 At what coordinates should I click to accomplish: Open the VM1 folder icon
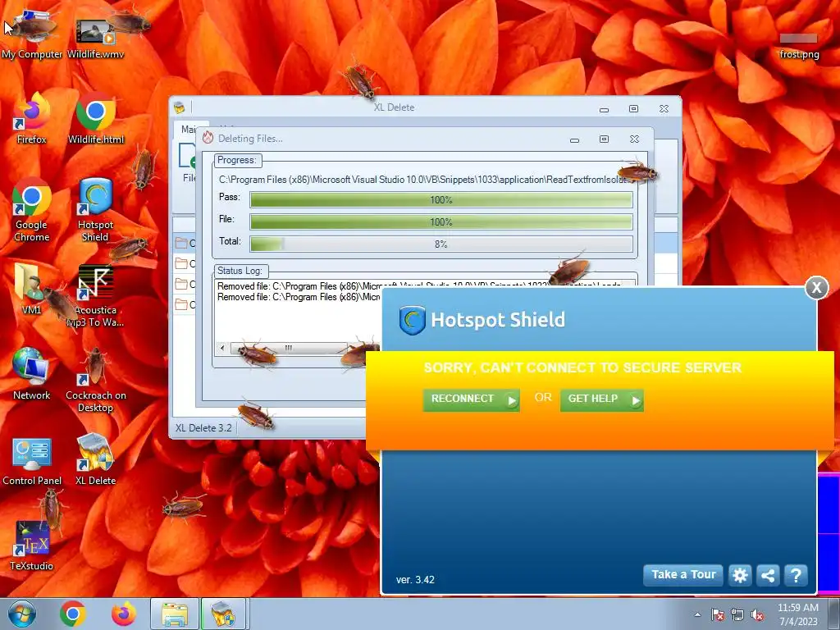[32, 290]
